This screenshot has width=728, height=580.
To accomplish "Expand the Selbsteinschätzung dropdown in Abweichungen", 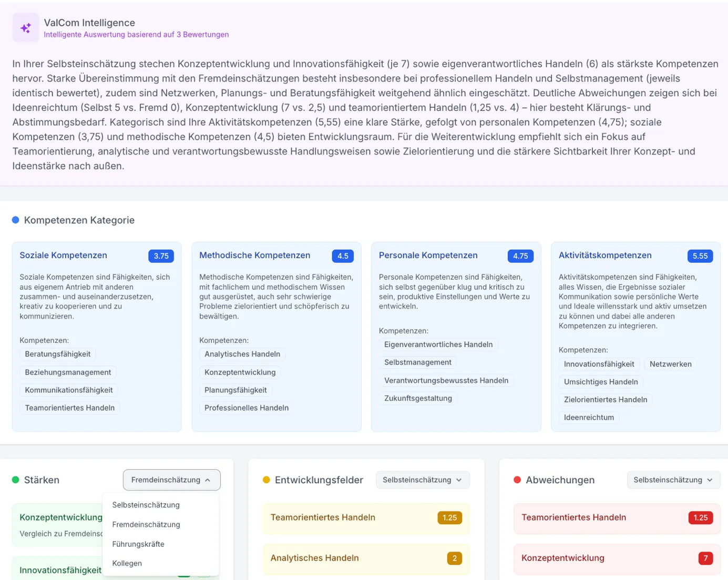I will click(673, 480).
